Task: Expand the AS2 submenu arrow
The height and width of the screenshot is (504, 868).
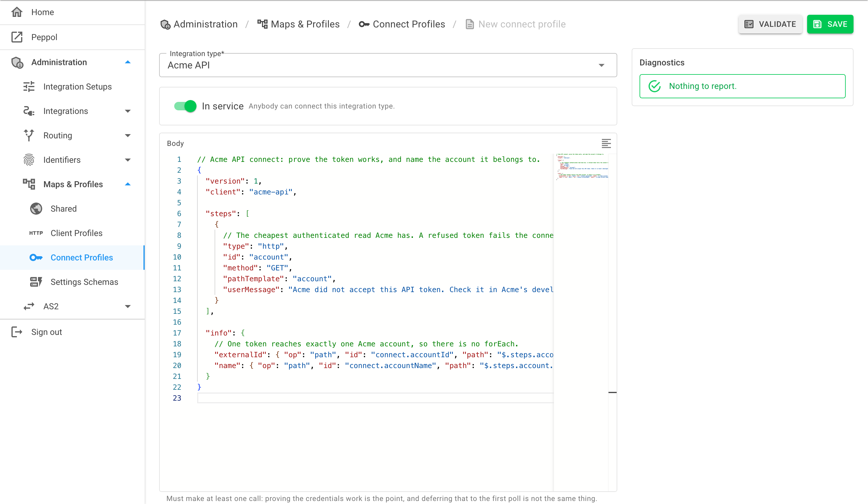Action: pos(128,306)
